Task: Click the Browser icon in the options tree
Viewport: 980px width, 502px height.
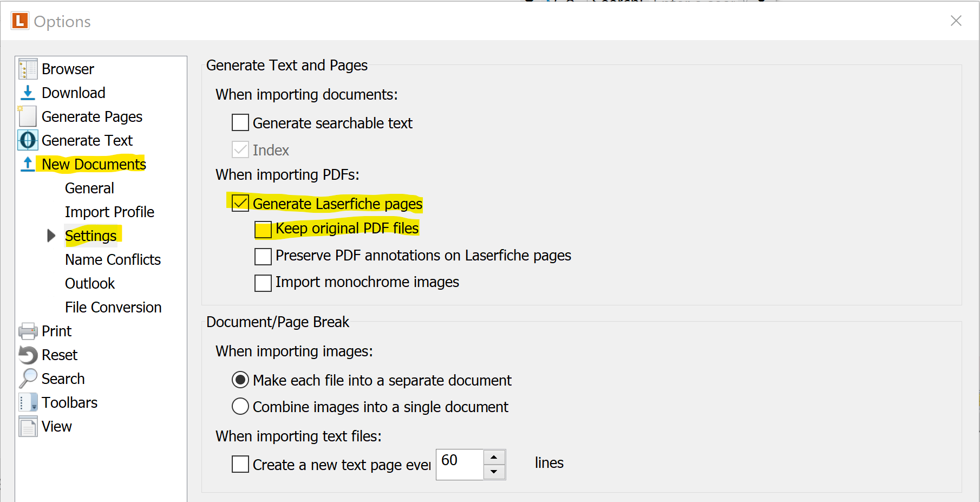Action: [x=28, y=69]
